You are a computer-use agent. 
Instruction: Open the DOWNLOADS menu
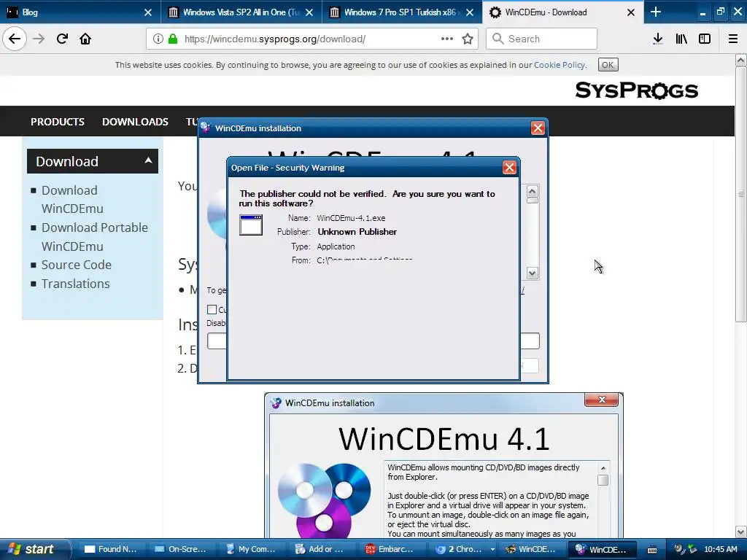point(135,122)
